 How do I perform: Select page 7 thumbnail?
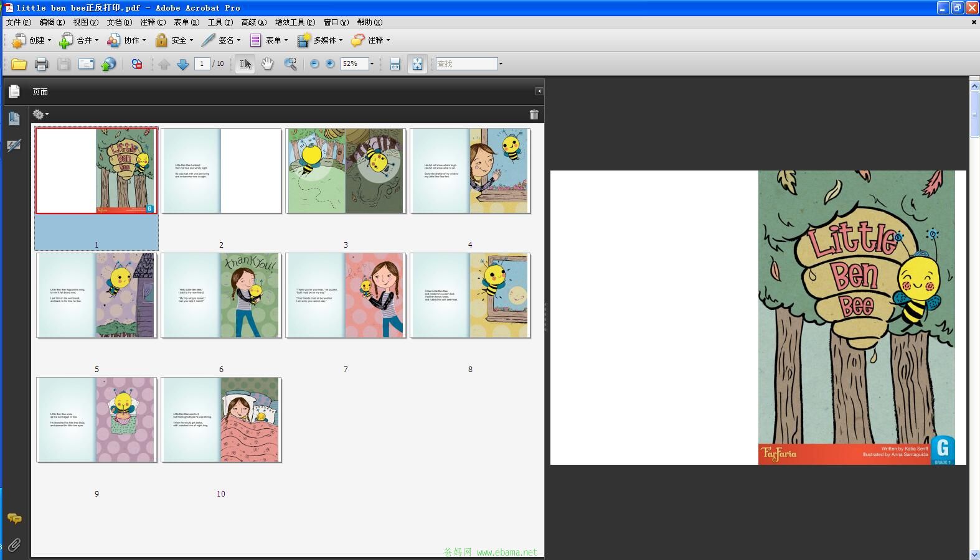click(346, 295)
